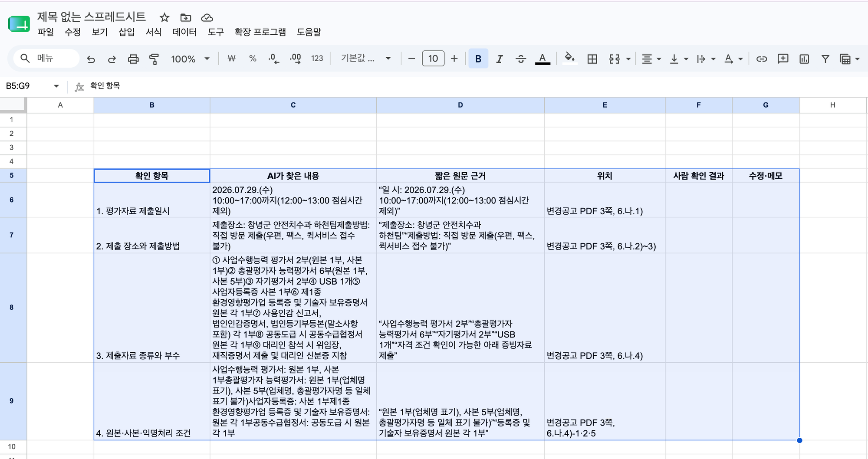Viewport: 868px width, 459px height.
Task: Toggle italic formatting button
Action: tap(500, 59)
